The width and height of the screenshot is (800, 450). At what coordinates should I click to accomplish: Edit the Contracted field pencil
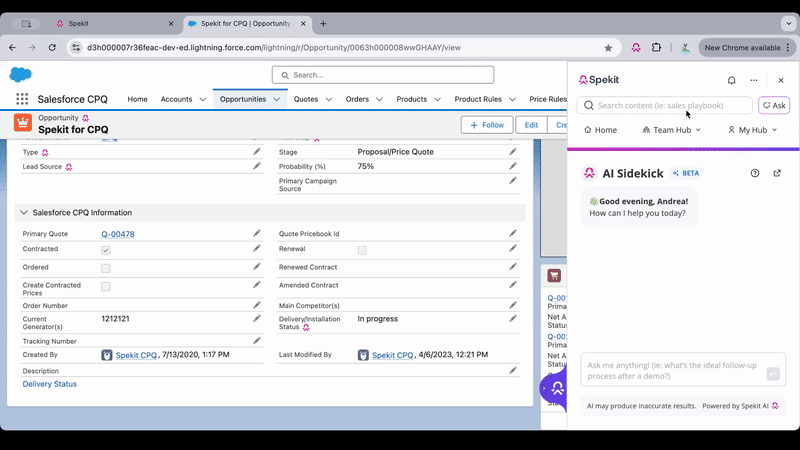[x=257, y=248]
